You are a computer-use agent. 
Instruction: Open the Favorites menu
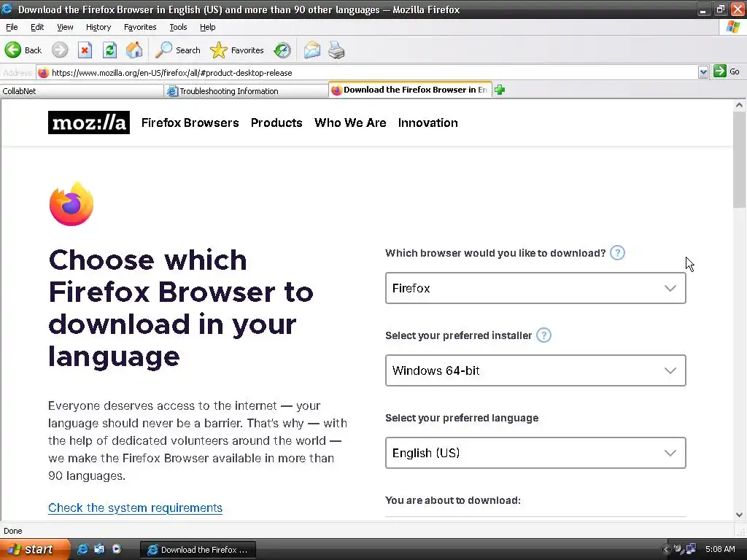(140, 27)
